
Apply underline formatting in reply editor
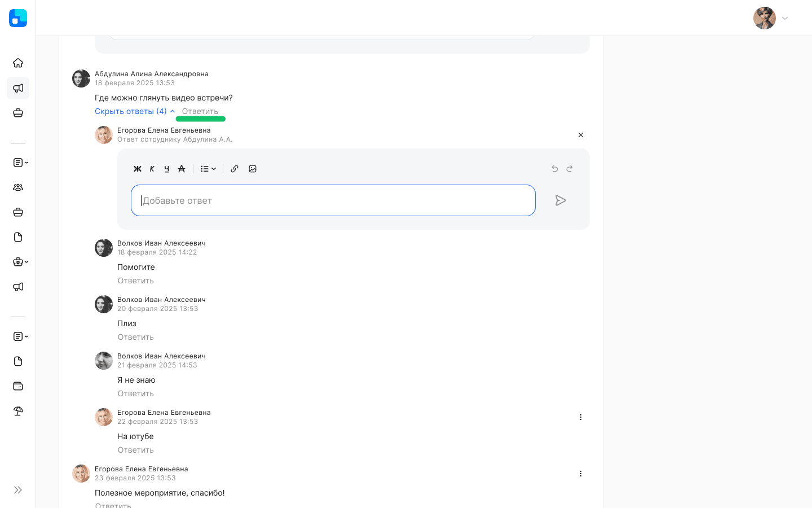coord(166,169)
